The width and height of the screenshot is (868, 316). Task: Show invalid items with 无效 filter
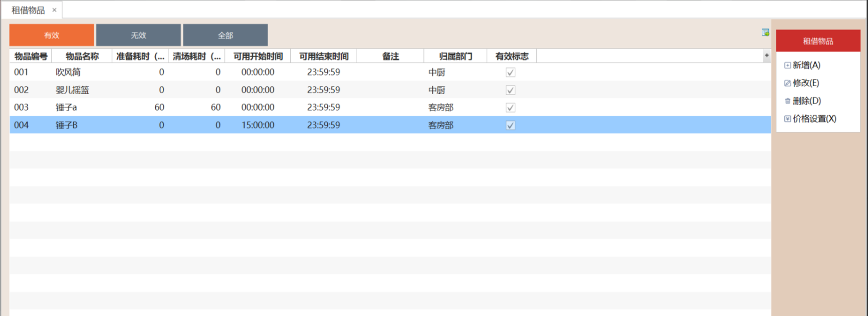pos(138,35)
